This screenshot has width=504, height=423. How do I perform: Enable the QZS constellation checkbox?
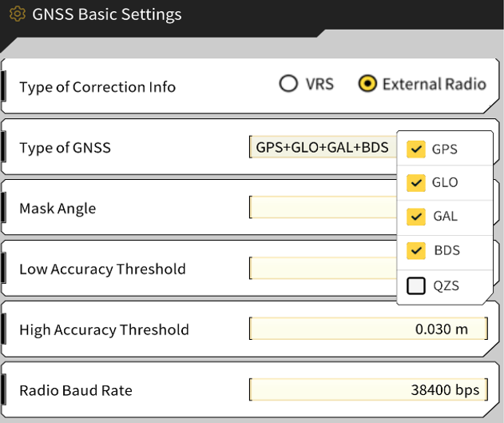(x=415, y=285)
